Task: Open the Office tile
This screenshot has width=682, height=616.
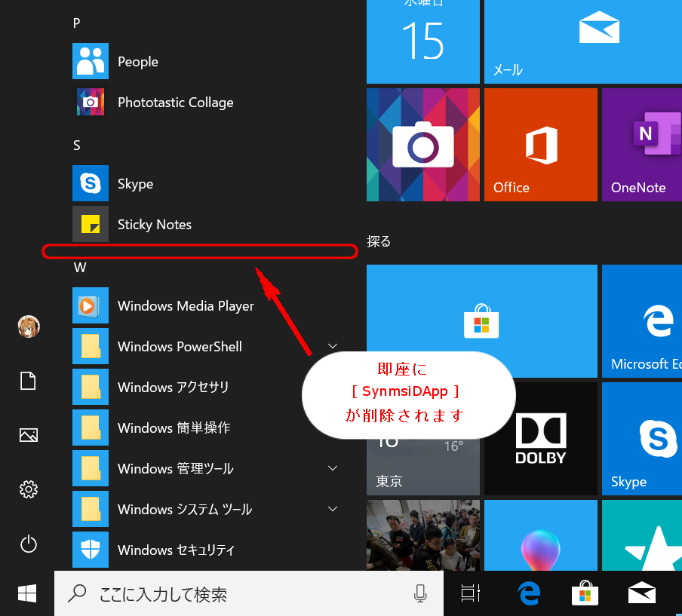Action: (541, 145)
